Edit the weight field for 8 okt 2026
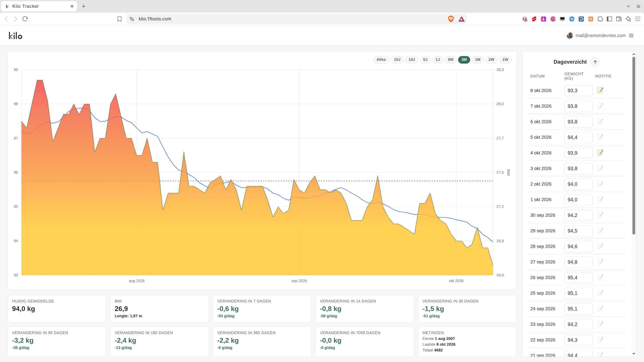This screenshot has height=362, width=644. (x=578, y=90)
